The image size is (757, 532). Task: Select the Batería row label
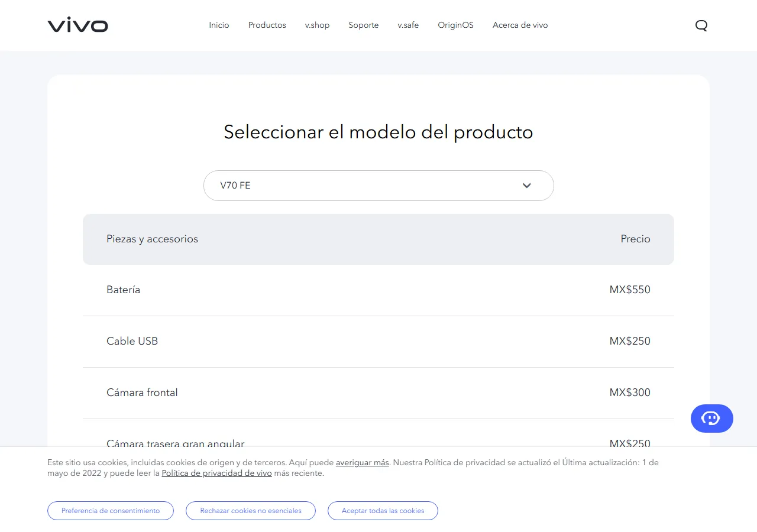point(124,290)
